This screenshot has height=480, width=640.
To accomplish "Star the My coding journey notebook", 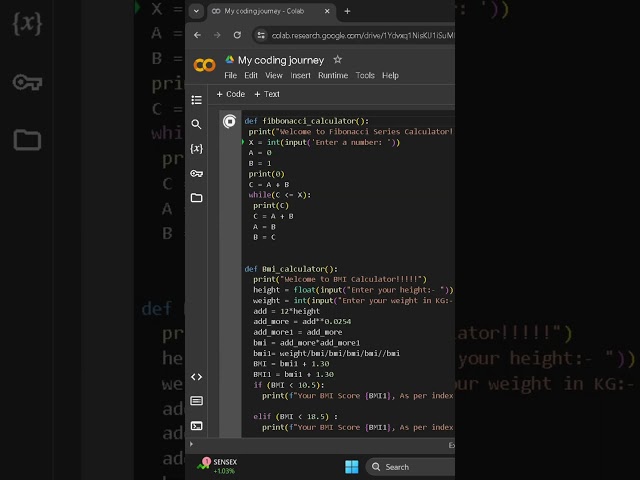I will 337,60.
